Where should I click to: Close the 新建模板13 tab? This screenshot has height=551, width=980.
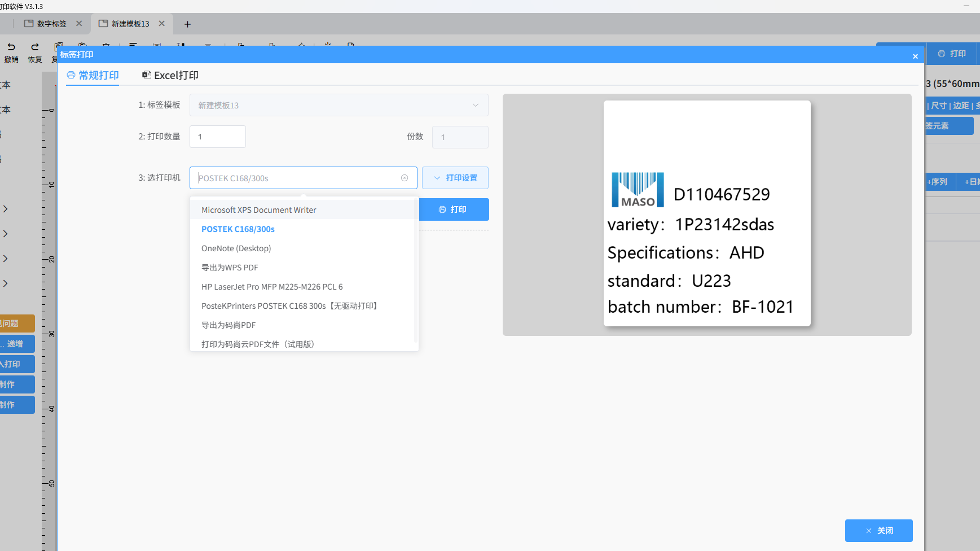(162, 24)
